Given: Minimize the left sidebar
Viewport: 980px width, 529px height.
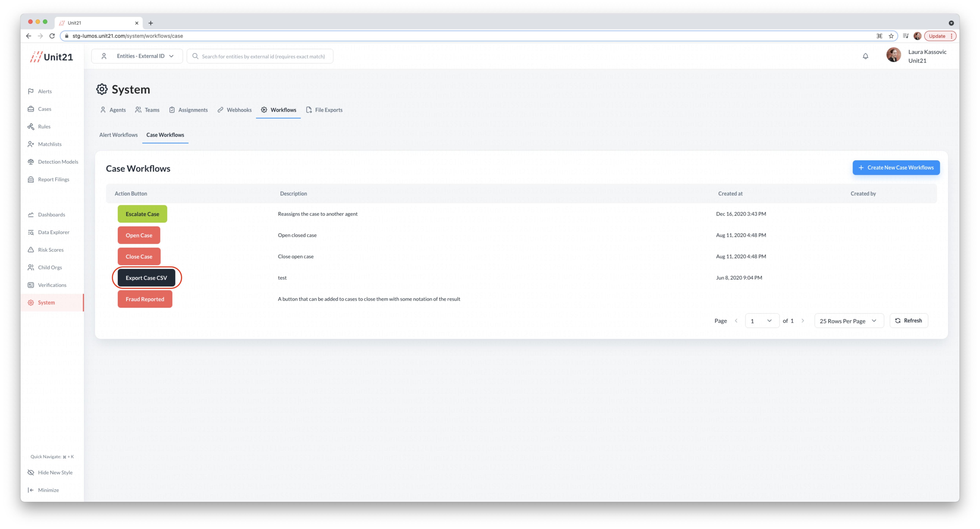Looking at the screenshot, I should [48, 490].
